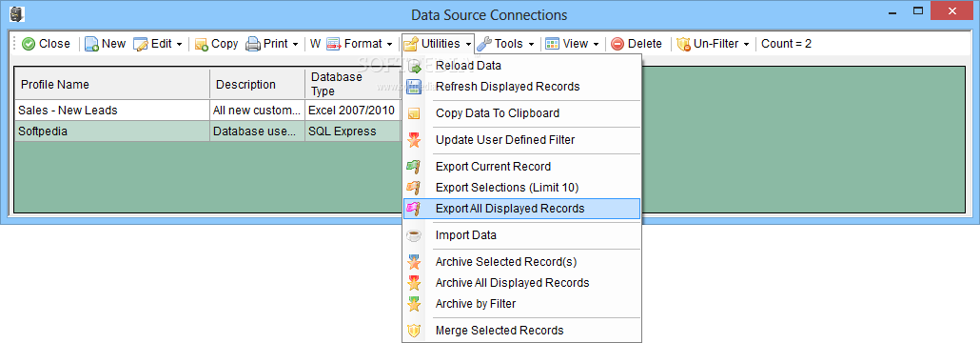Open the Print dropdown arrow
The height and width of the screenshot is (343, 980).
click(295, 45)
